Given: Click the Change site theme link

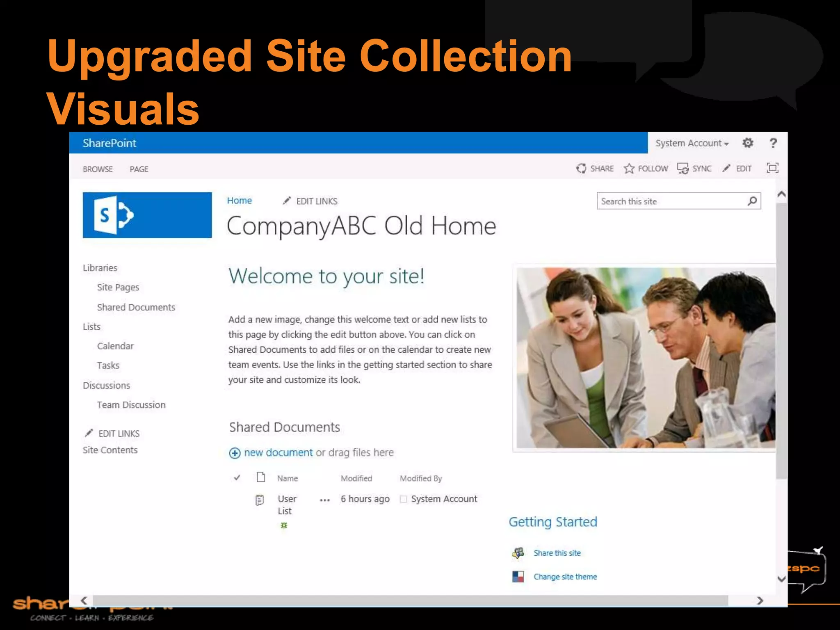Looking at the screenshot, I should coord(565,577).
